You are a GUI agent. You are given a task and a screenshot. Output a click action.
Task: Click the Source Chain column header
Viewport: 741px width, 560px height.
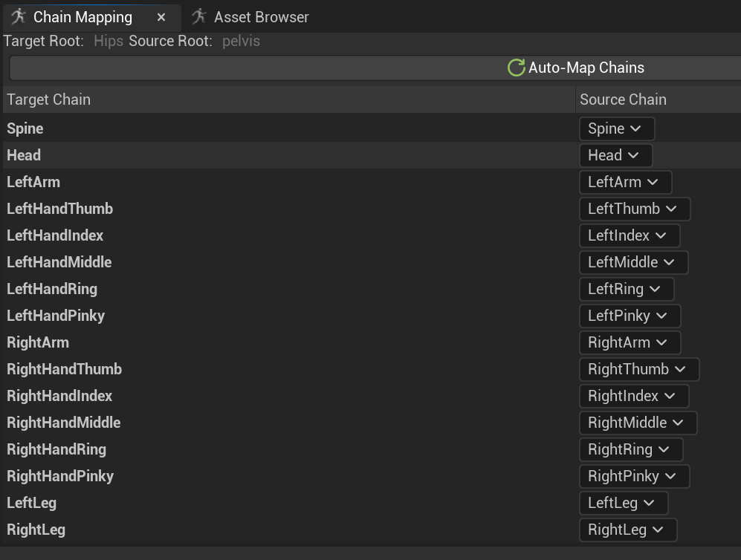[623, 100]
